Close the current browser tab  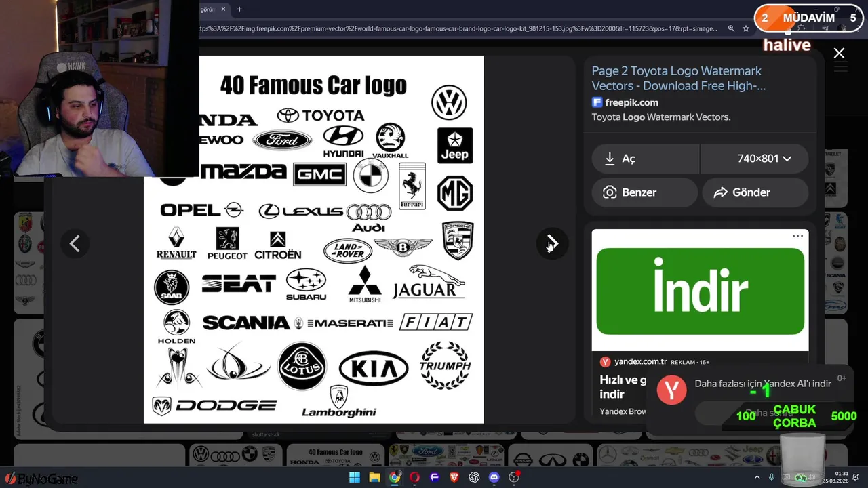coord(223,9)
